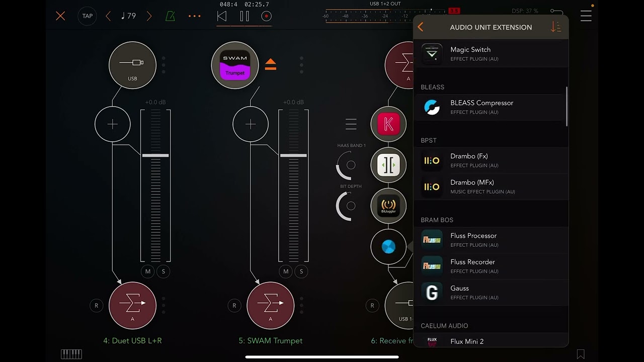
Task: Open the blue circle effect slot
Action: point(388,247)
